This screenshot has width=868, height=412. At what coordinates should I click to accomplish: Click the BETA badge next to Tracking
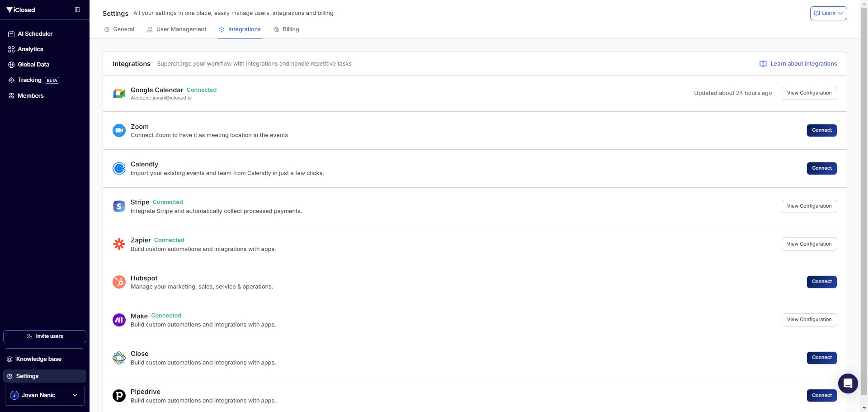click(x=52, y=81)
